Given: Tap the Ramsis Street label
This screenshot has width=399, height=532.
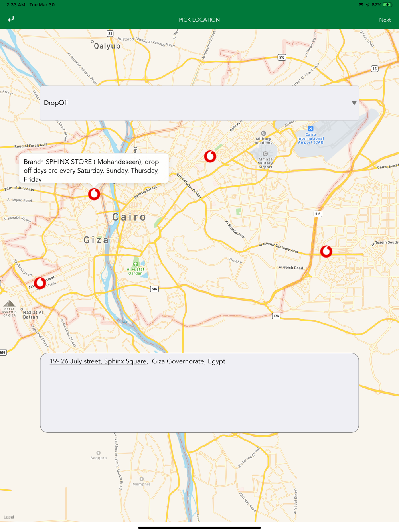Looking at the screenshot, I should 146,192.
